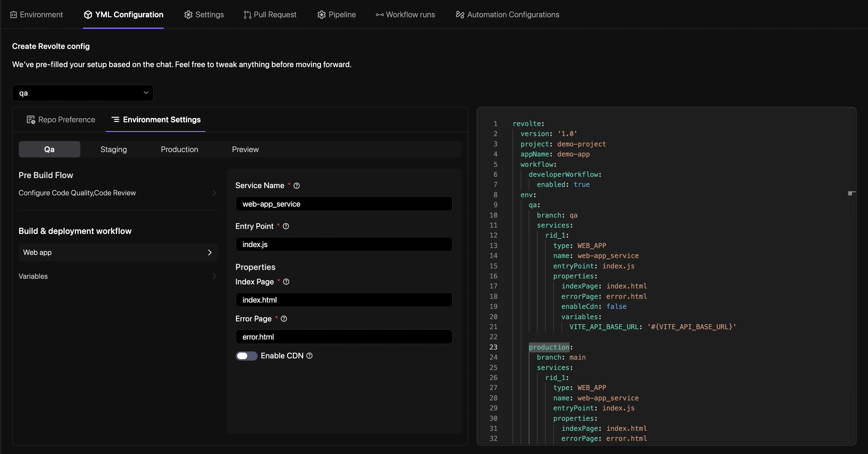Click 'developerWorkflow:' line in editor
This screenshot has height=454, width=868.
pos(565,175)
